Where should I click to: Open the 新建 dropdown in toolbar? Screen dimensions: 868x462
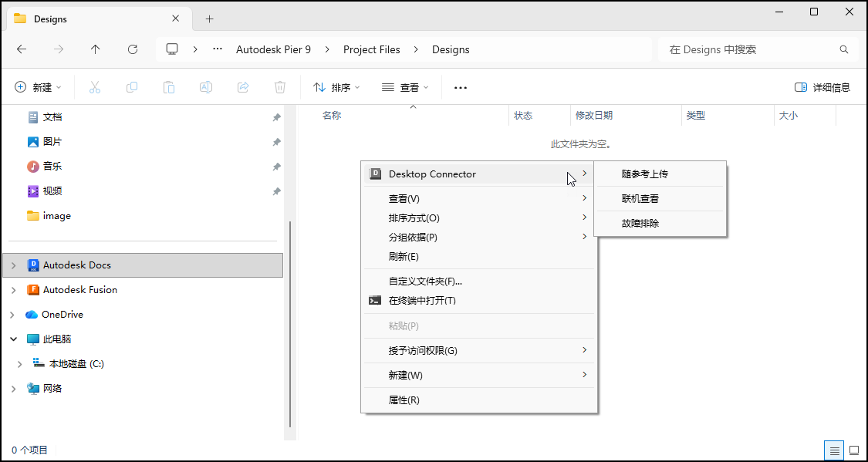[x=39, y=87]
